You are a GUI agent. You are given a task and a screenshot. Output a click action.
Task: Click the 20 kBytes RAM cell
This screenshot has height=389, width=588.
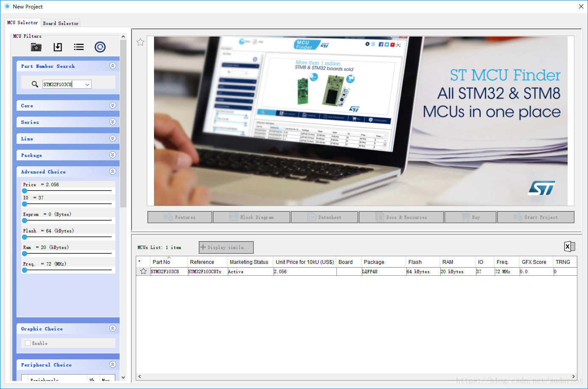458,271
